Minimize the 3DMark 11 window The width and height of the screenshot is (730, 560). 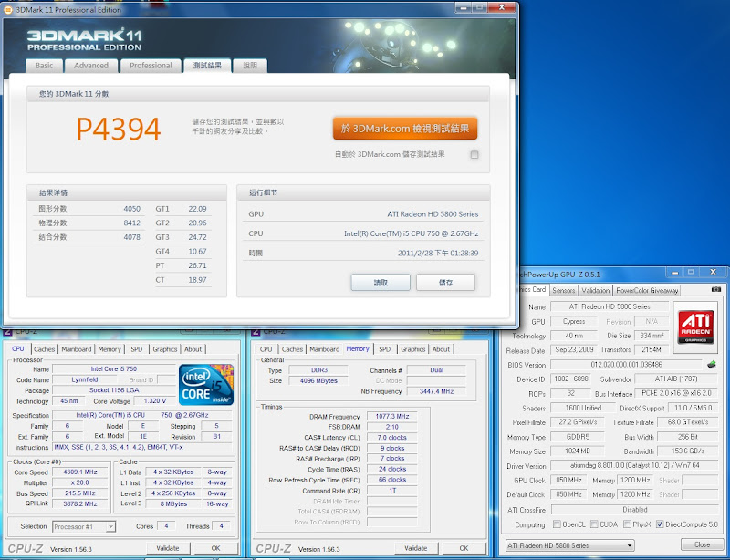[463, 7]
